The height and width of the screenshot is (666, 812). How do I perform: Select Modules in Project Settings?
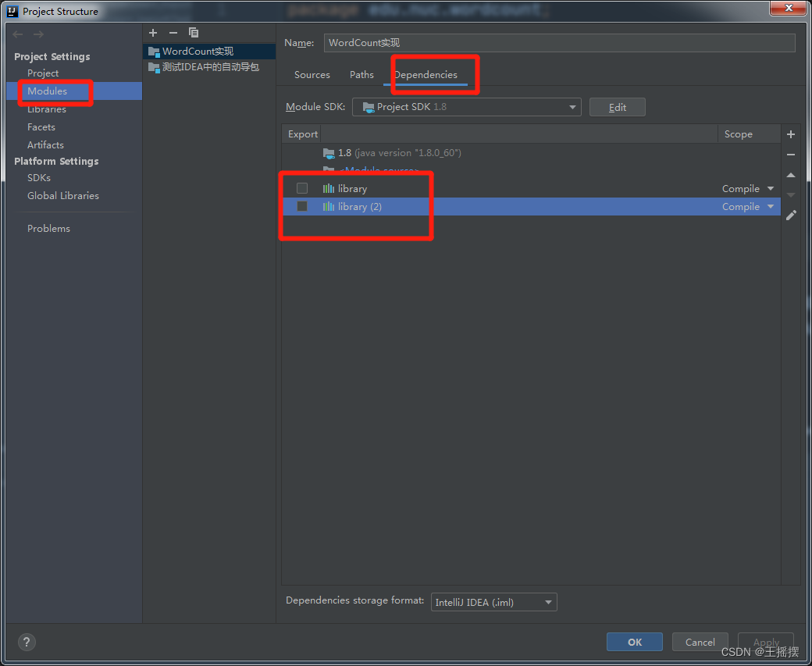(47, 91)
